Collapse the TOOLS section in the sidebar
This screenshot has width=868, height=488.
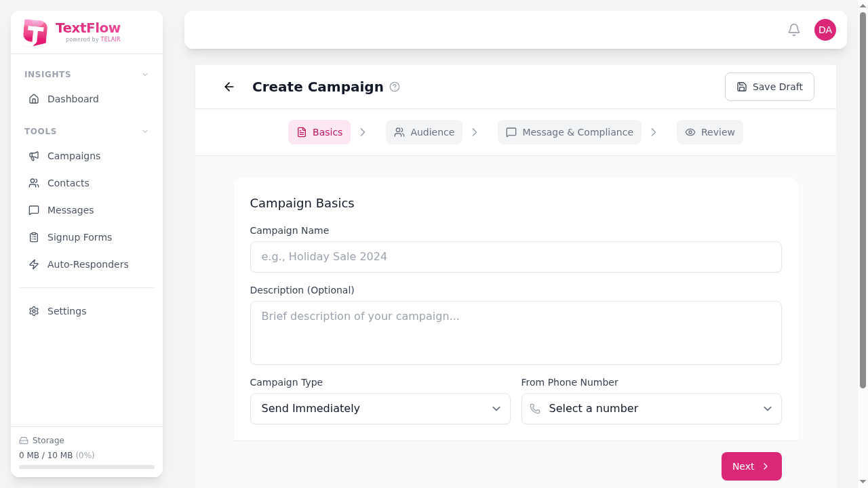[144, 131]
